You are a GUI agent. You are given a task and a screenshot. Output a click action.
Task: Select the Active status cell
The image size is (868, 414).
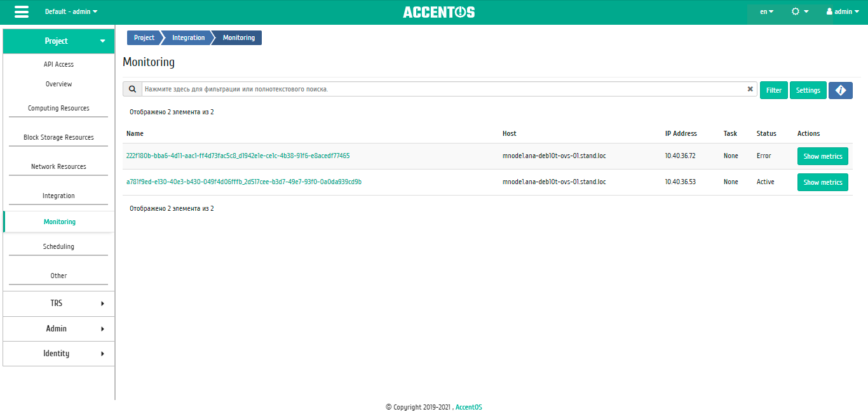766,182
